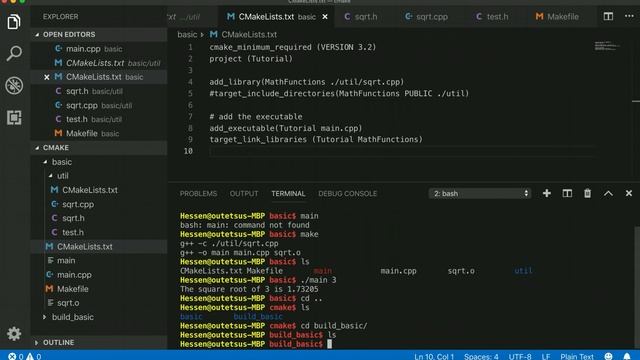Image resolution: width=640 pixels, height=360 pixels.
Task: Open the main binary file in tree
Action: [x=99, y=261]
